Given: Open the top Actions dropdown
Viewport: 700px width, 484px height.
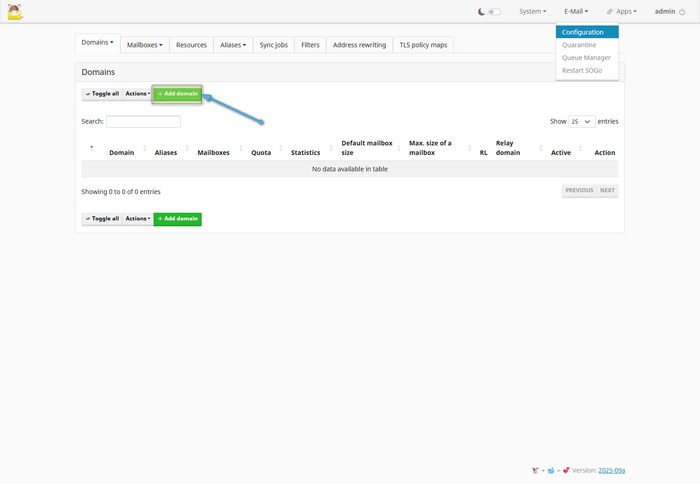Looking at the screenshot, I should (138, 94).
